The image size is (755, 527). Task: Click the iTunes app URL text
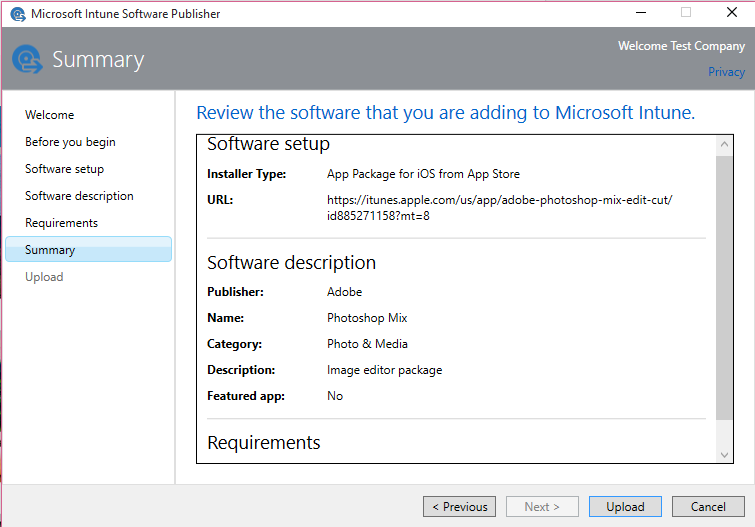click(x=499, y=208)
